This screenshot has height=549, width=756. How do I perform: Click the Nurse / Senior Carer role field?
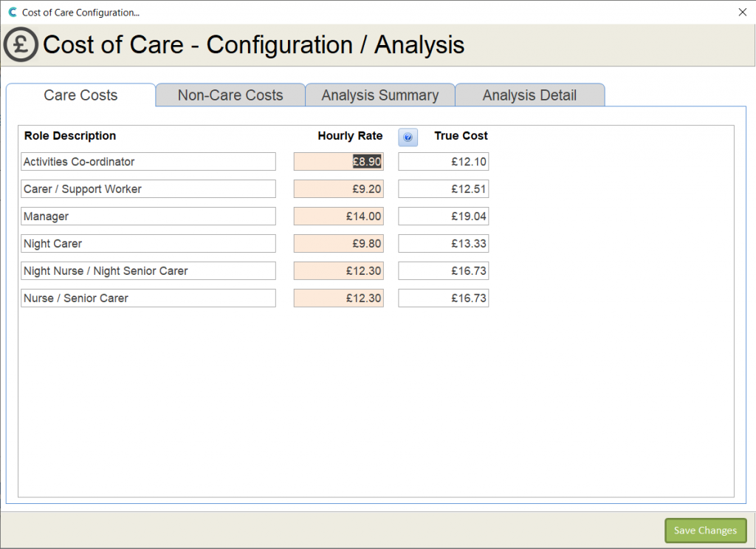pos(148,299)
